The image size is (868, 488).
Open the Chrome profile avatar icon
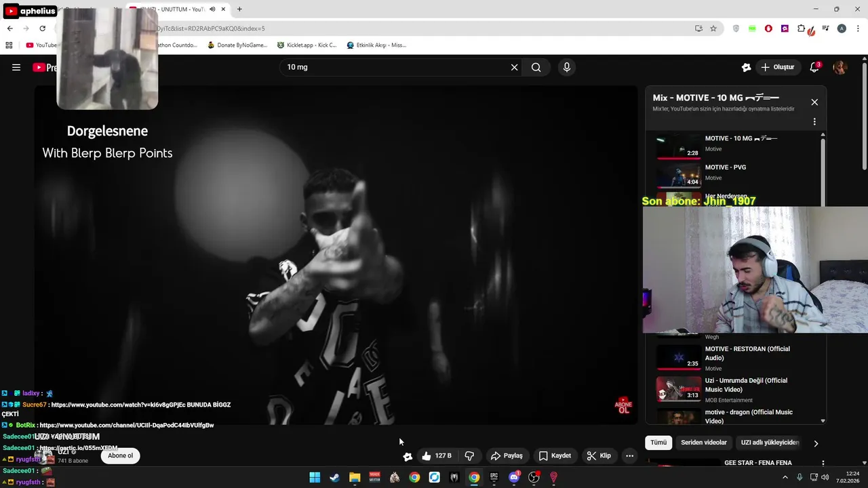point(842,28)
